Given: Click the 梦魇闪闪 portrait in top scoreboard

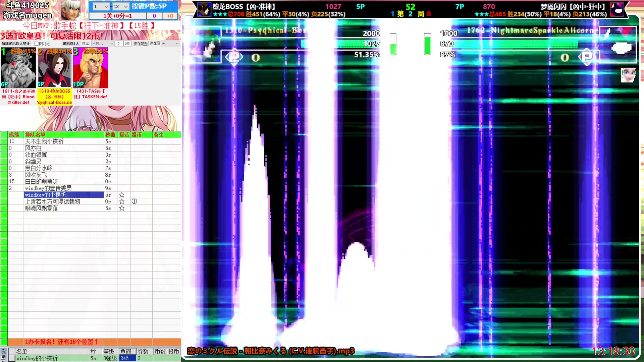Looking at the screenshot, I should click(617, 9).
